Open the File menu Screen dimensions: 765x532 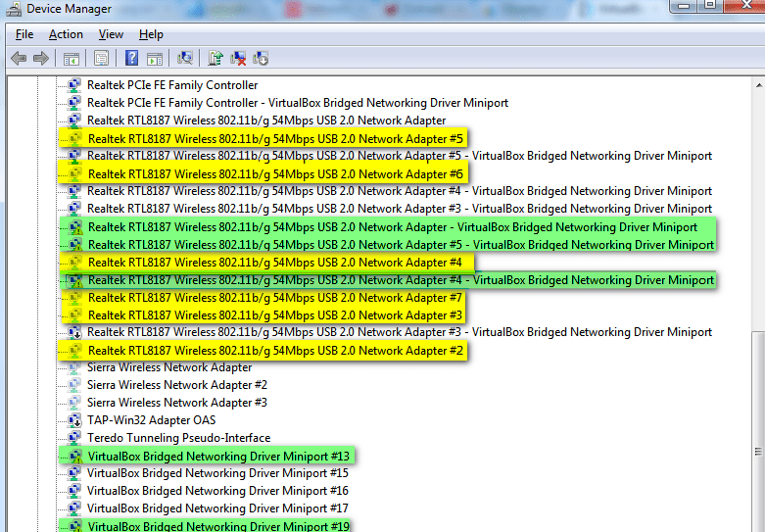(24, 34)
